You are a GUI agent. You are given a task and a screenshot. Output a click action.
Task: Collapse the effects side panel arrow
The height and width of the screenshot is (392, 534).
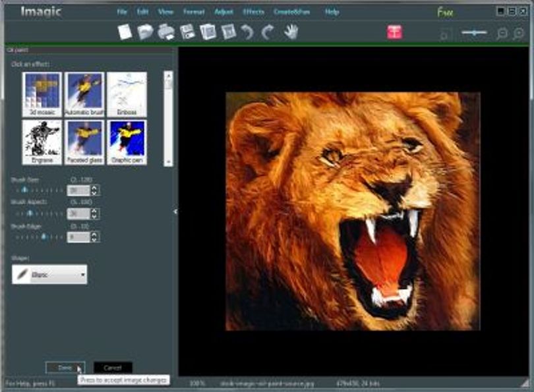click(175, 211)
